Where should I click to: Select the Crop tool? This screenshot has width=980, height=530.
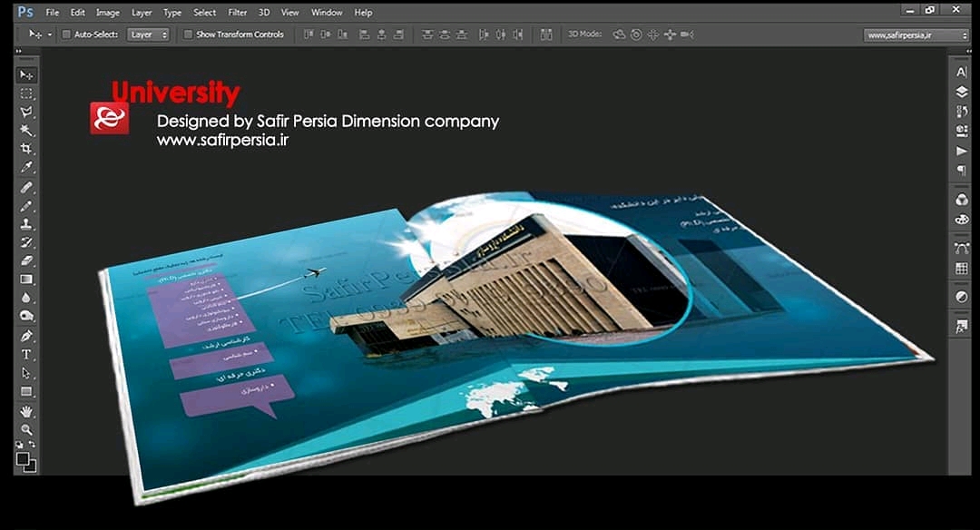[26, 149]
